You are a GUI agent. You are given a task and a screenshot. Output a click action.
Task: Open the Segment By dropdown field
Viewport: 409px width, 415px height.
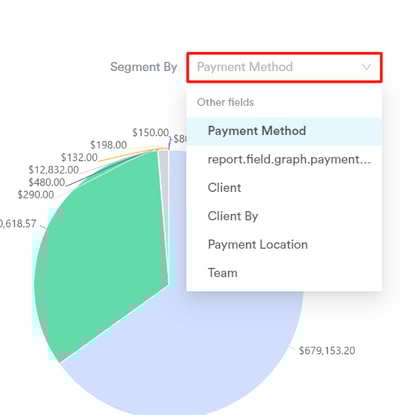[284, 67]
